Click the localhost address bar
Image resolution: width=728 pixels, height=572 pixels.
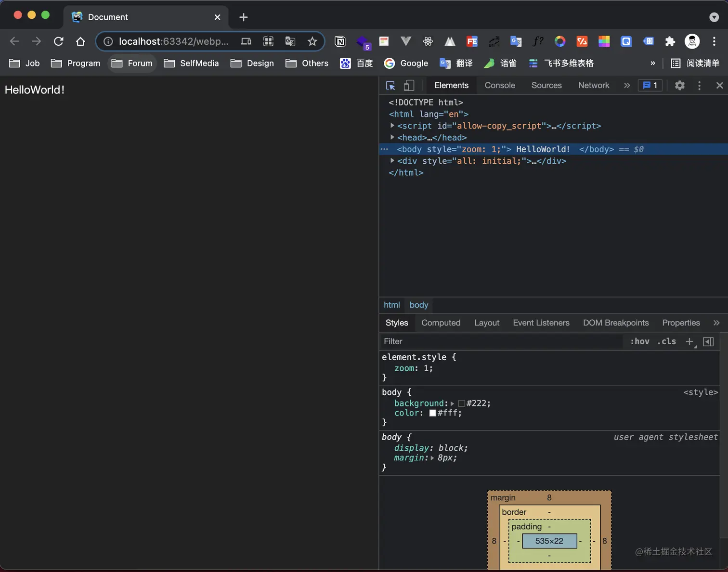click(173, 41)
